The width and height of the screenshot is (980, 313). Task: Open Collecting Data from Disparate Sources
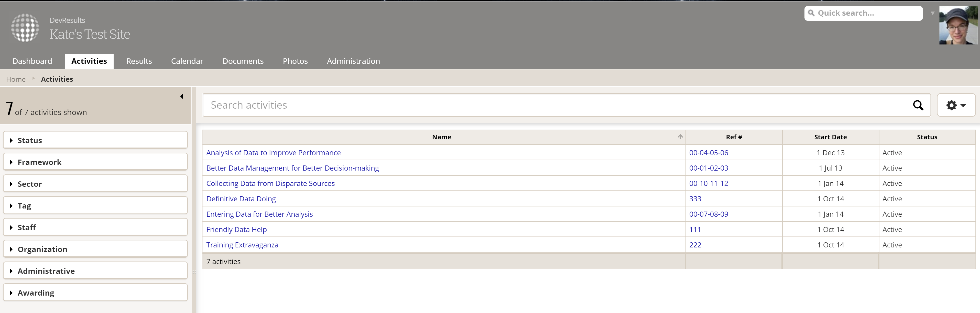(x=270, y=183)
